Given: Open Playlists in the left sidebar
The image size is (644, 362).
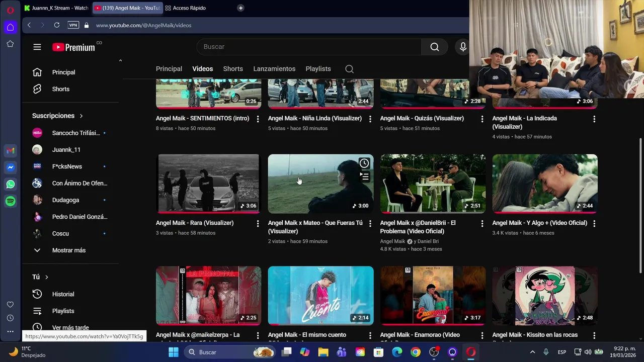Looking at the screenshot, I should coord(63,311).
